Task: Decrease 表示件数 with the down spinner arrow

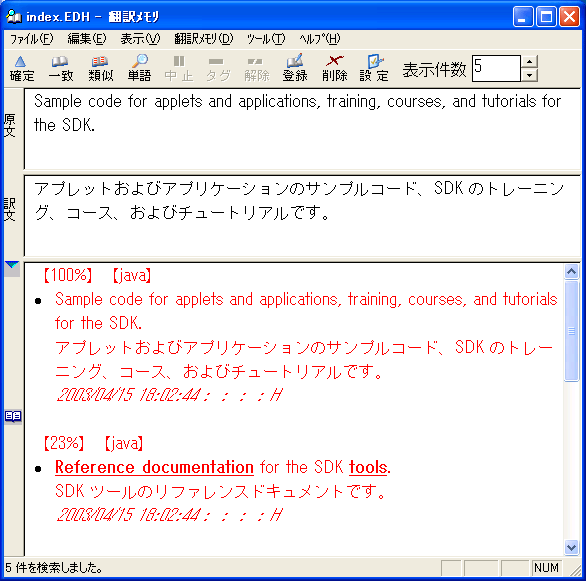Action: click(x=529, y=75)
